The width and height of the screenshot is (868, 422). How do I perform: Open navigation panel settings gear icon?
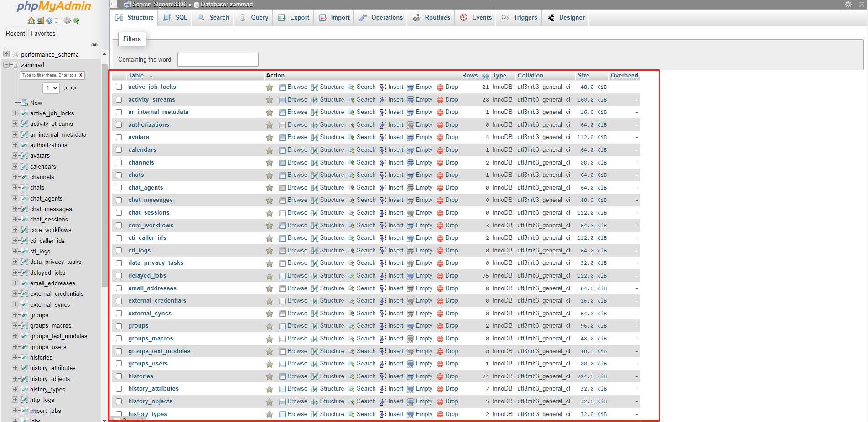tap(67, 21)
